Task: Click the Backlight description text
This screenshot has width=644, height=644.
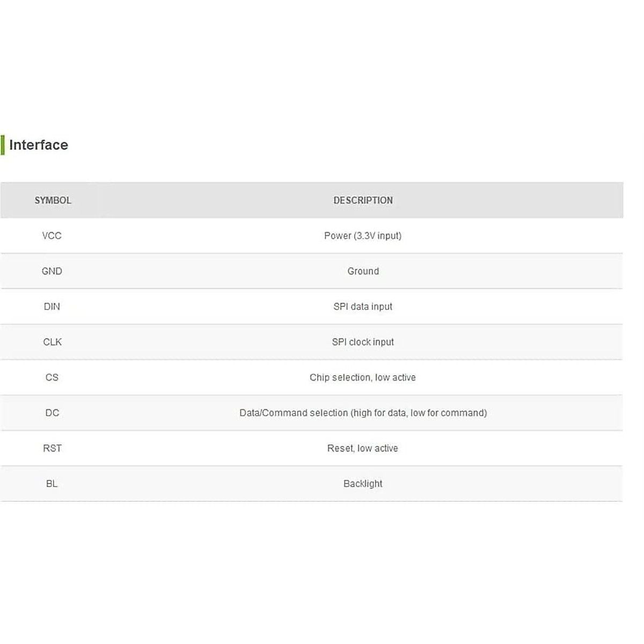Action: tap(363, 484)
